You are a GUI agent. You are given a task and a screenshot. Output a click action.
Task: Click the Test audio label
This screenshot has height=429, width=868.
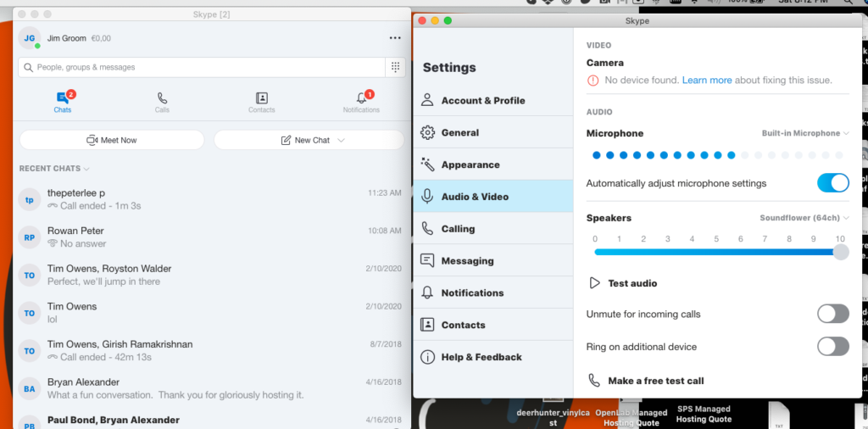(x=632, y=283)
